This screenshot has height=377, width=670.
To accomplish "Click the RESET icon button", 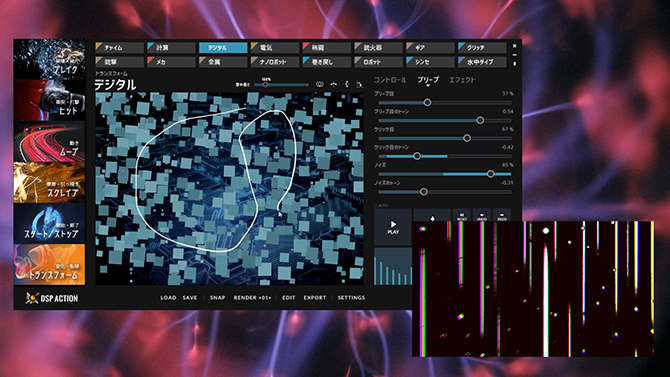I will 461,215.
